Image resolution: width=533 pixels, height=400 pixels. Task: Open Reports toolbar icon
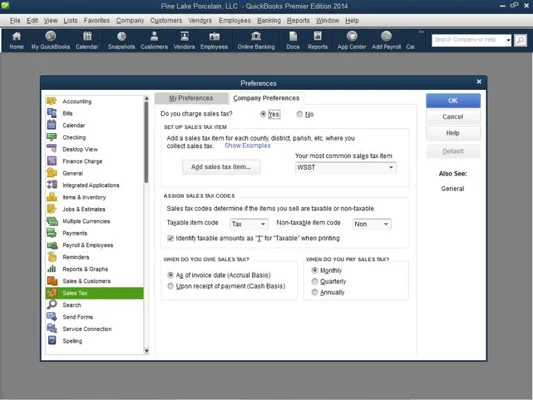pos(317,40)
